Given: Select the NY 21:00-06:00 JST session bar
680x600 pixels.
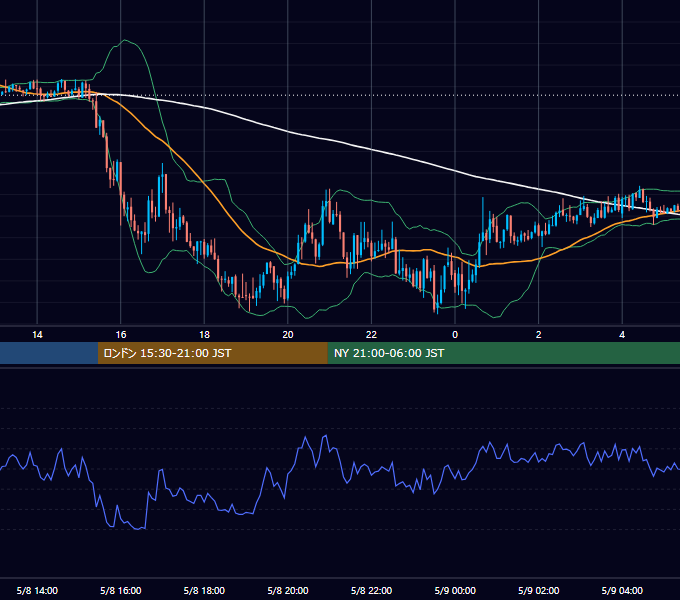Looking at the screenshot, I should [503, 353].
